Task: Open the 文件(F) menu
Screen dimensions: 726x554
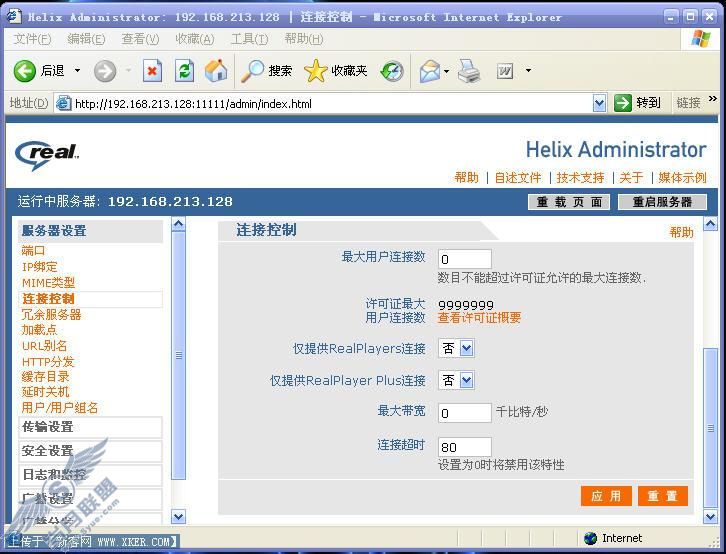Action: [x=32, y=39]
